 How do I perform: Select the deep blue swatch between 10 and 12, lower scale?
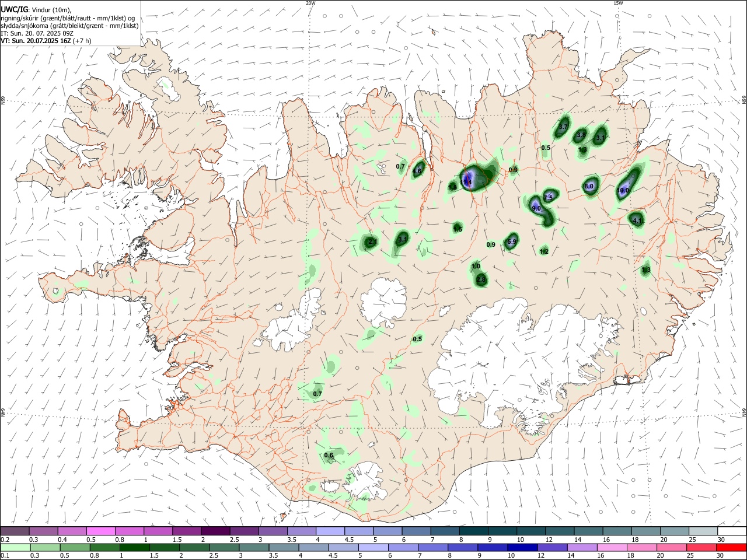[522, 547]
